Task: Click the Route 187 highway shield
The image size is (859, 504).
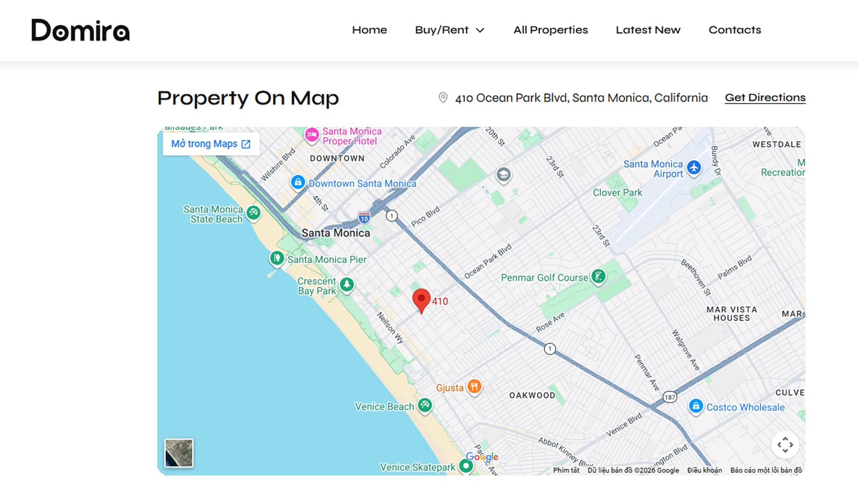Action: tap(670, 397)
